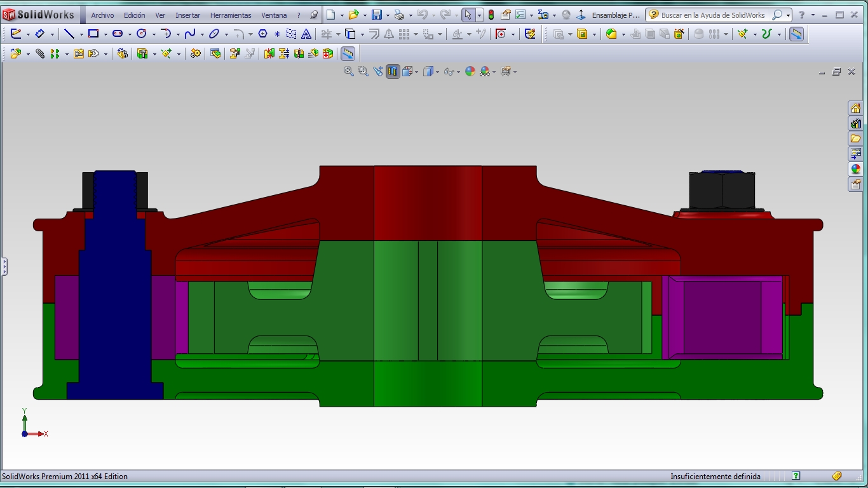Toggle the ruler button at top-right toolbar
The image size is (868, 488).
(796, 34)
